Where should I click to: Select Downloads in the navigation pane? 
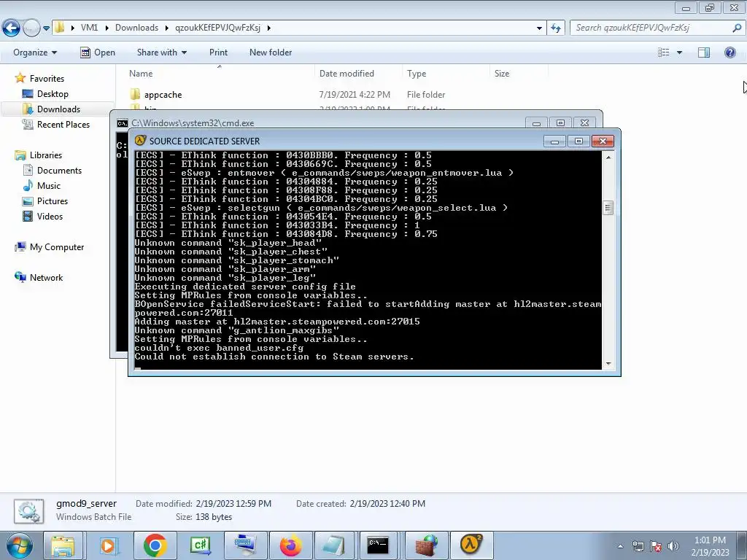(58, 109)
